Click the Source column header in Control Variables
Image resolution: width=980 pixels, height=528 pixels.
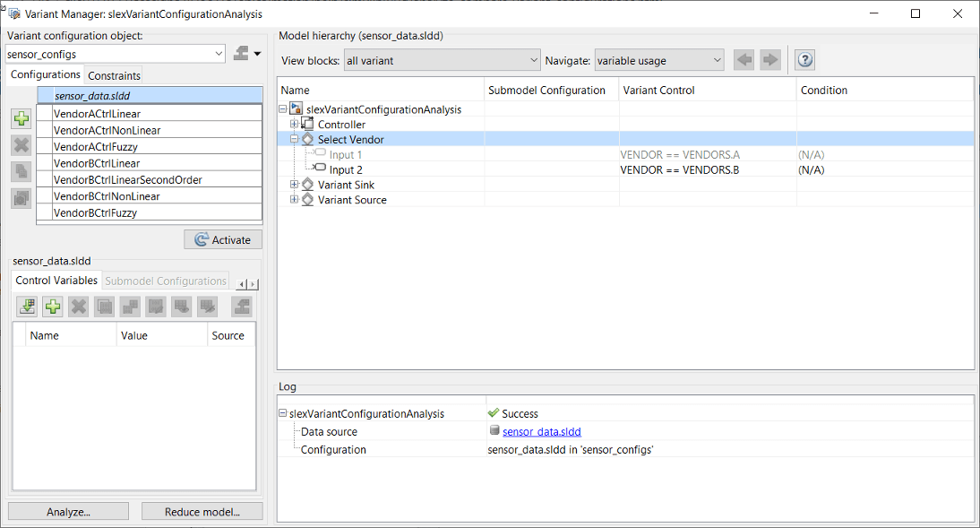[x=231, y=335]
